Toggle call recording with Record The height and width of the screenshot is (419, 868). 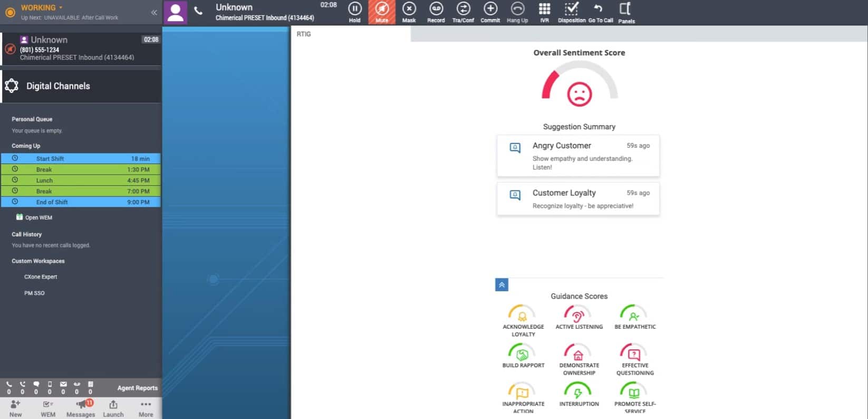[x=436, y=12]
